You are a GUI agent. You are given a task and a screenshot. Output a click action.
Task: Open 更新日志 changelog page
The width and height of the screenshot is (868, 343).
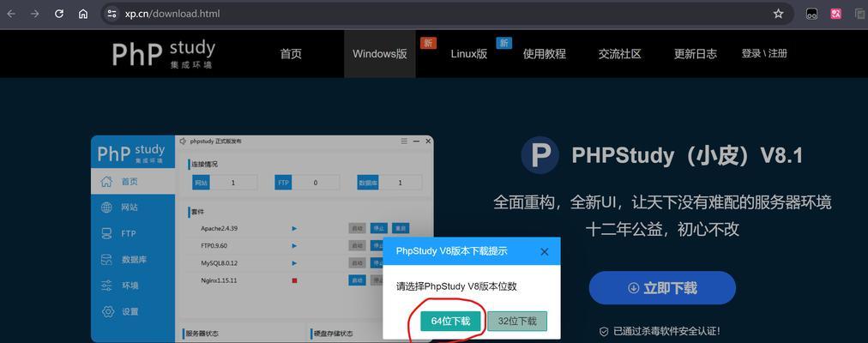point(696,54)
